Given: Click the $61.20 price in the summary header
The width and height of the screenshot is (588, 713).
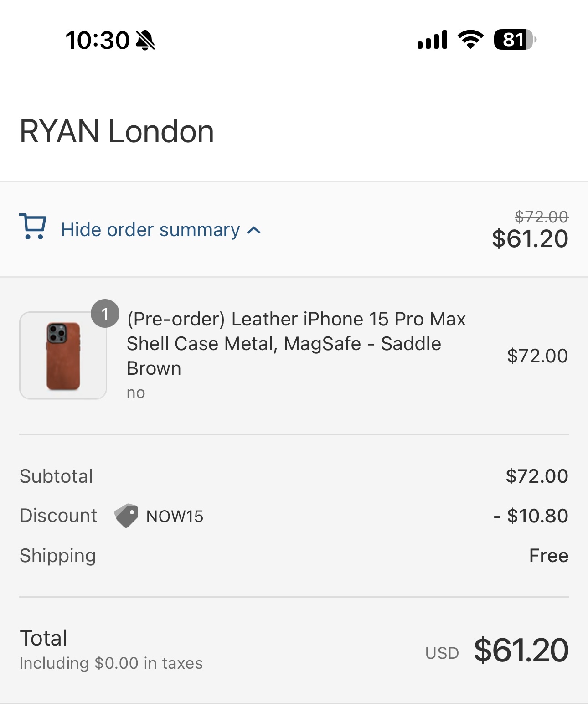Looking at the screenshot, I should (x=530, y=239).
